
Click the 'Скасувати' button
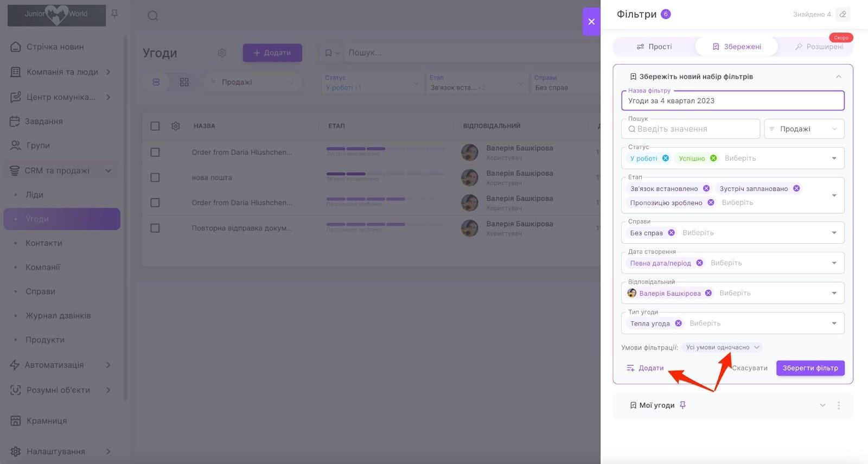coord(750,368)
